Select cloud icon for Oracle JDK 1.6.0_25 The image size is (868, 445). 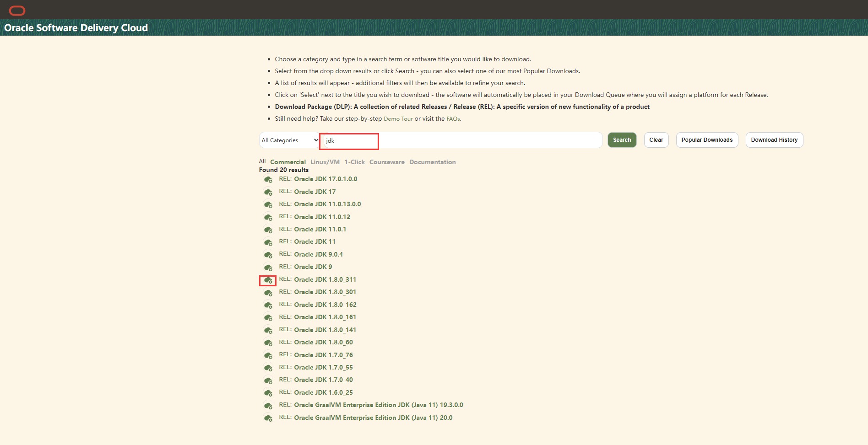pos(268,393)
